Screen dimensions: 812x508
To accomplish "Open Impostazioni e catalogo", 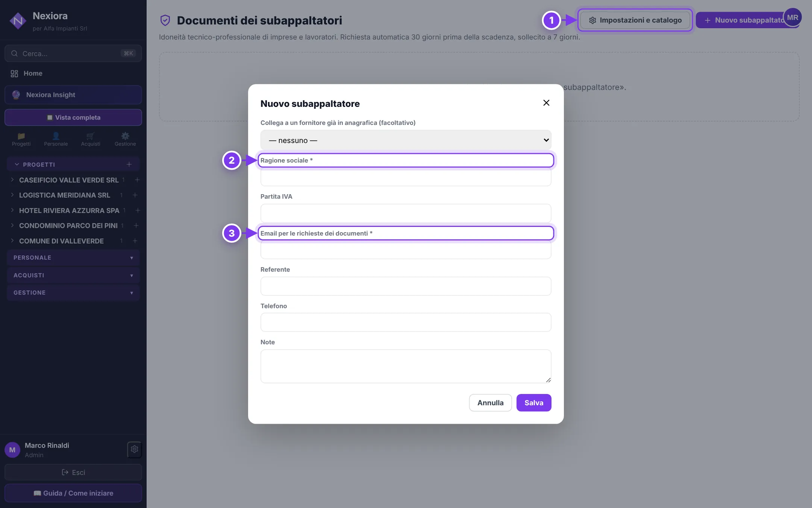I will point(635,20).
